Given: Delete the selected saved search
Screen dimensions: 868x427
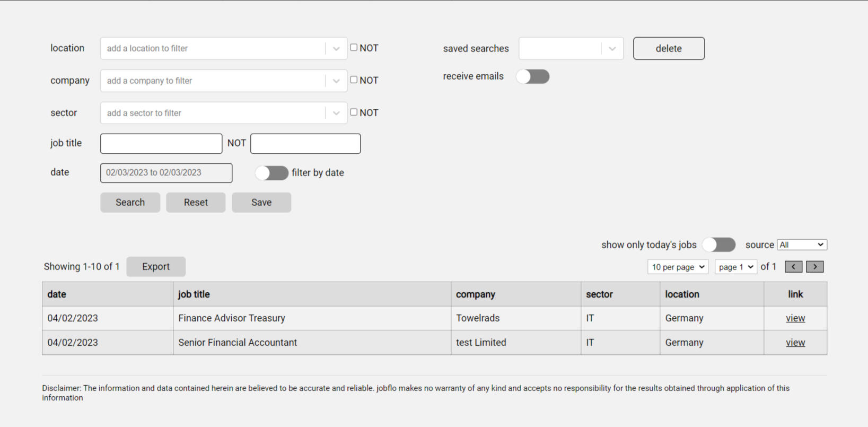Looking at the screenshot, I should (x=669, y=49).
